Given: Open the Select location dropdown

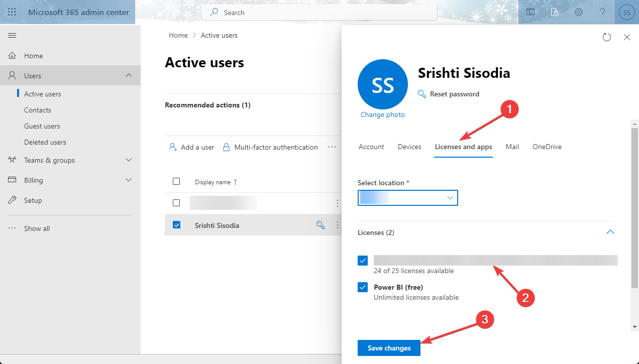Looking at the screenshot, I should tap(408, 198).
